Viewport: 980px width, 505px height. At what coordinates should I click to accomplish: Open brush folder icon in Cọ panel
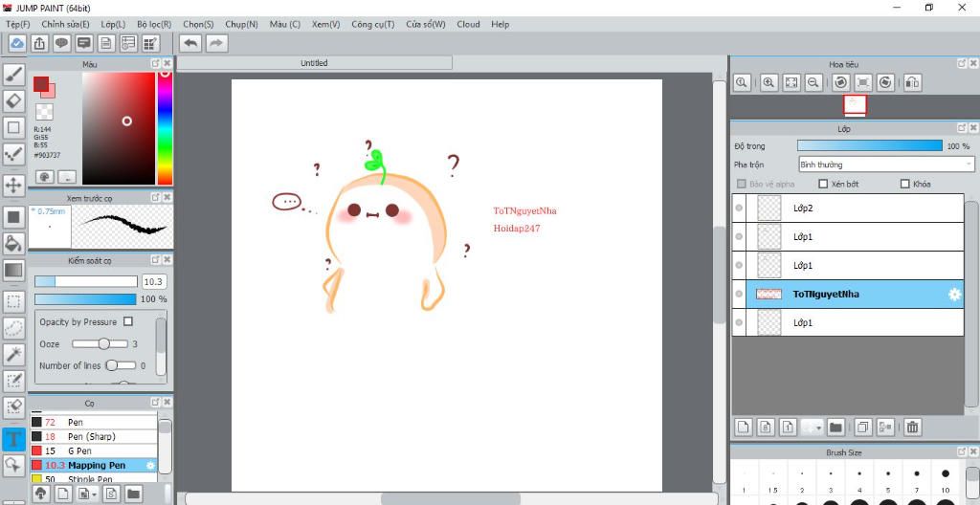tap(132, 494)
